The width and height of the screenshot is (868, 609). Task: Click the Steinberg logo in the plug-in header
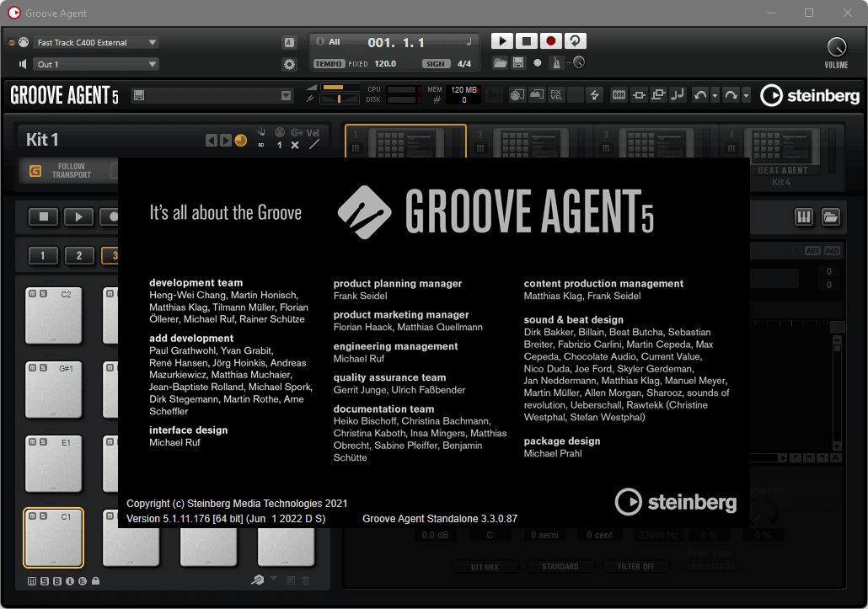(x=810, y=95)
